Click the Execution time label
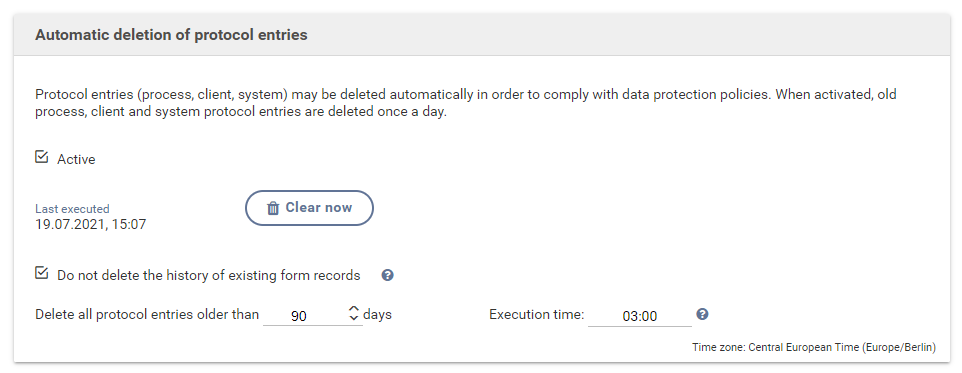 click(x=537, y=315)
